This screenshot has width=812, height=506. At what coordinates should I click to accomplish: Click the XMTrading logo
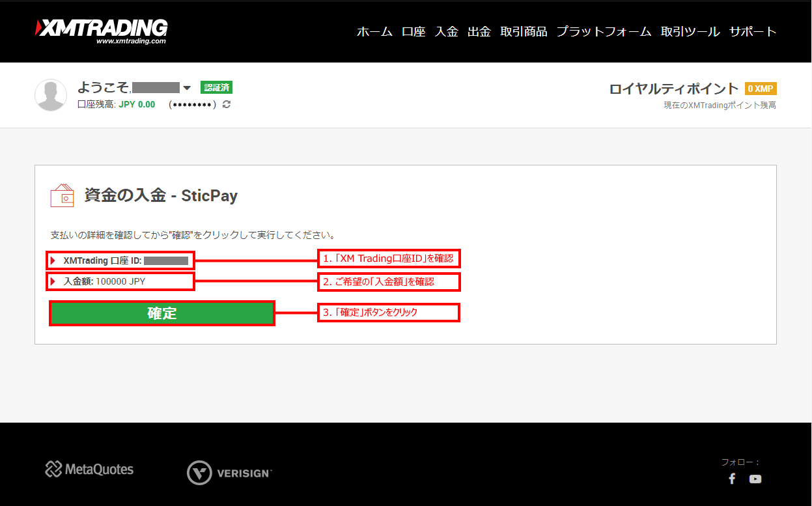pyautogui.click(x=102, y=31)
